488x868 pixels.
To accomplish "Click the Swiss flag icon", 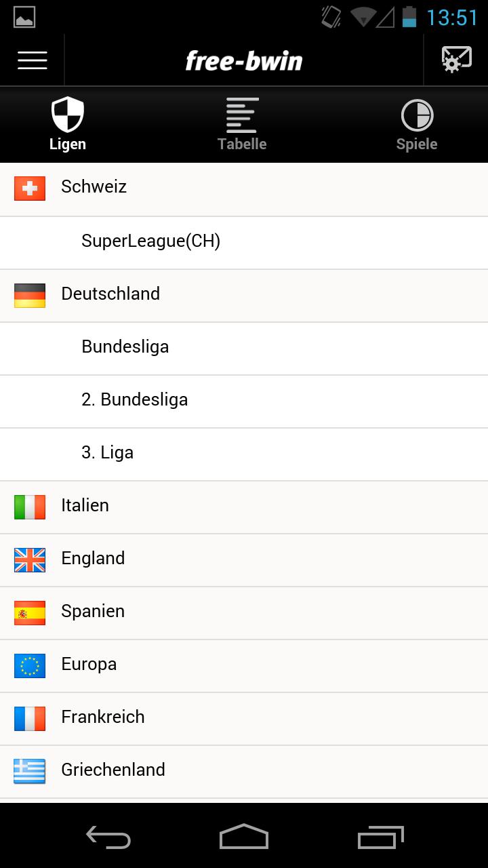I will [x=30, y=189].
